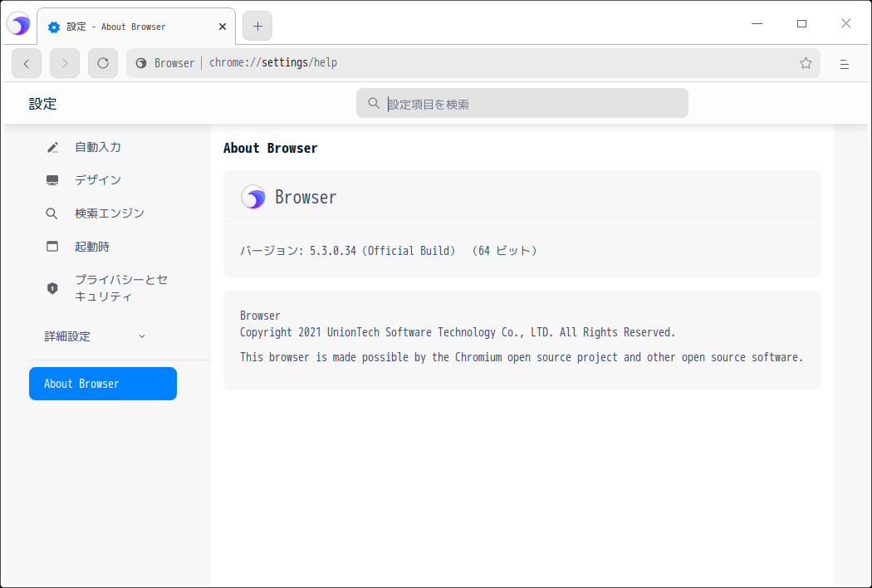Close the 設定 - About Browser tab
The width and height of the screenshot is (872, 588).
click(223, 27)
